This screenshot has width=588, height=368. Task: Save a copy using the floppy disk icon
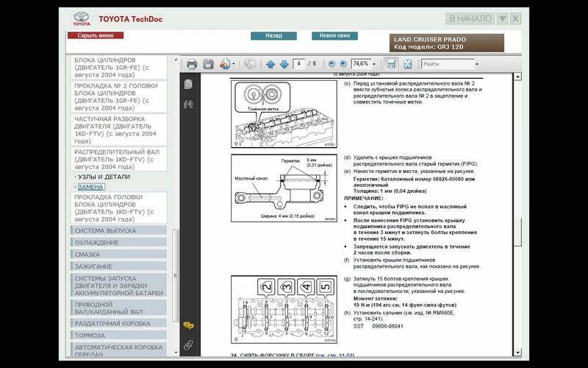coord(208,64)
